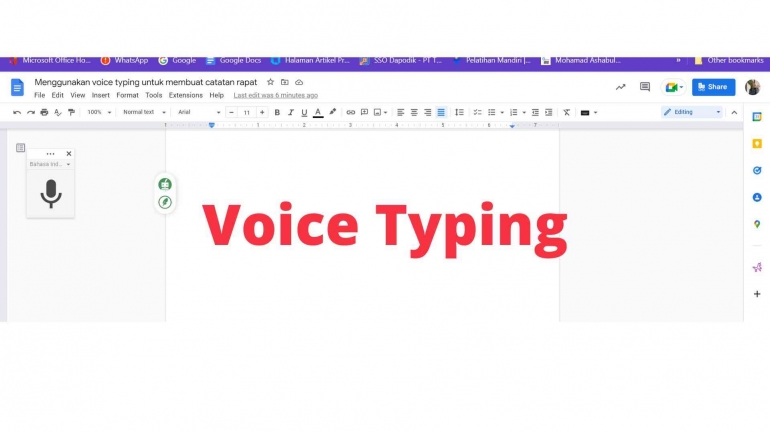The width and height of the screenshot is (770, 433).
Task: Select Justify alignment
Action: coord(441,112)
